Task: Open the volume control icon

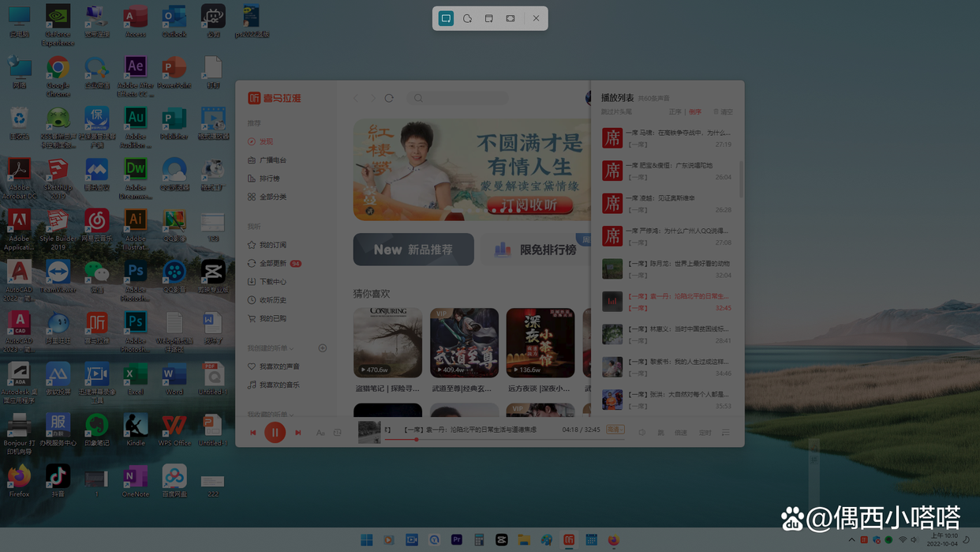Action: [x=641, y=433]
